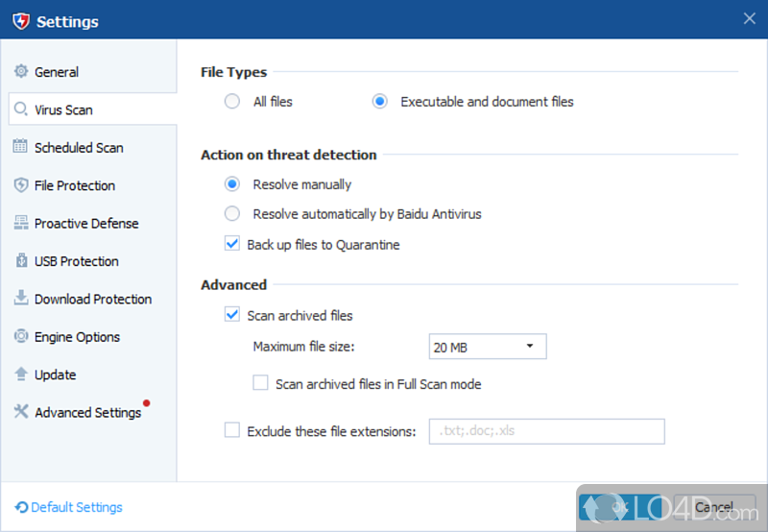Tick the Exclude these file extensions checkbox
The width and height of the screenshot is (768, 532).
coord(232,431)
